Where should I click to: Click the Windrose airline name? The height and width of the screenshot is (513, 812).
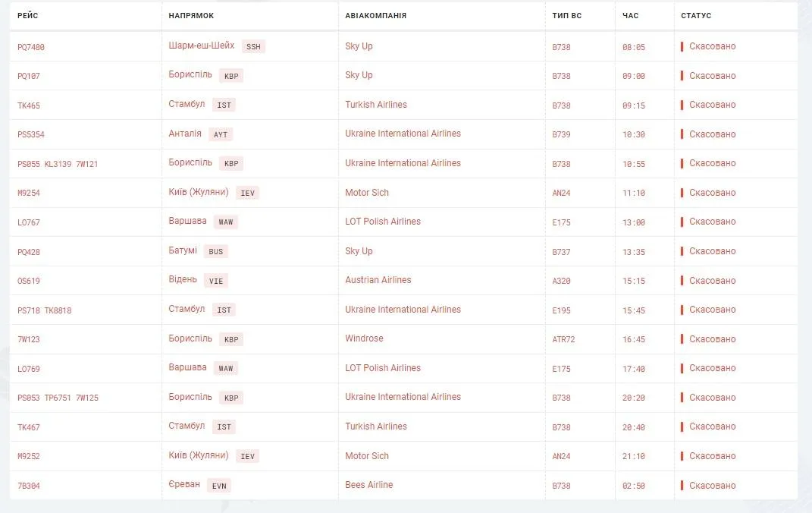point(364,338)
